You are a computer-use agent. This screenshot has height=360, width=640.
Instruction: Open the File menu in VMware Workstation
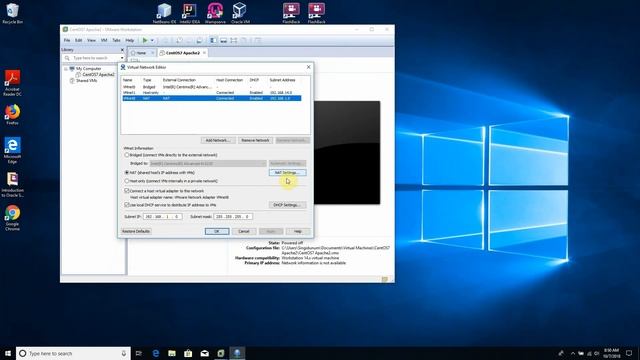(67, 40)
